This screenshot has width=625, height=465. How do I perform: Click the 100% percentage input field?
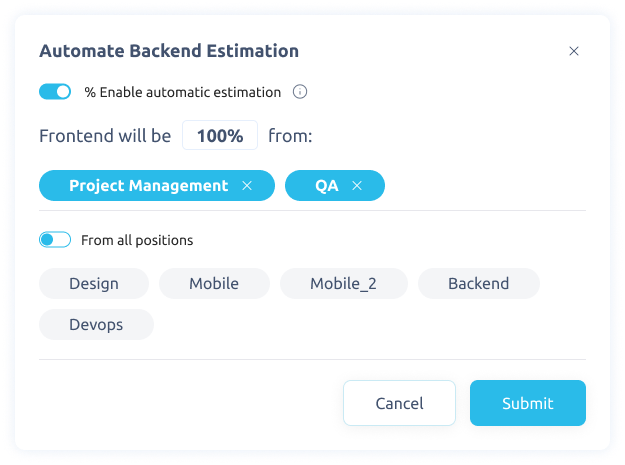tap(220, 136)
